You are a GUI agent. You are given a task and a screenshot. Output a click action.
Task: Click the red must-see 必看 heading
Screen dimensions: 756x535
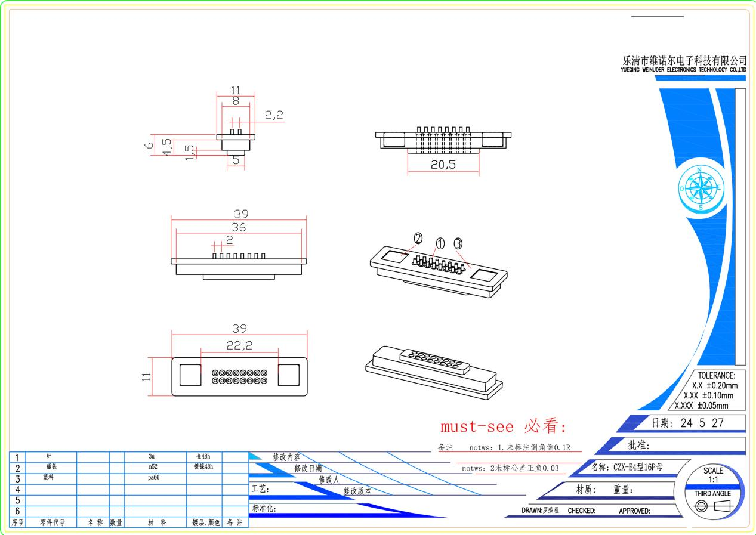[x=503, y=427]
